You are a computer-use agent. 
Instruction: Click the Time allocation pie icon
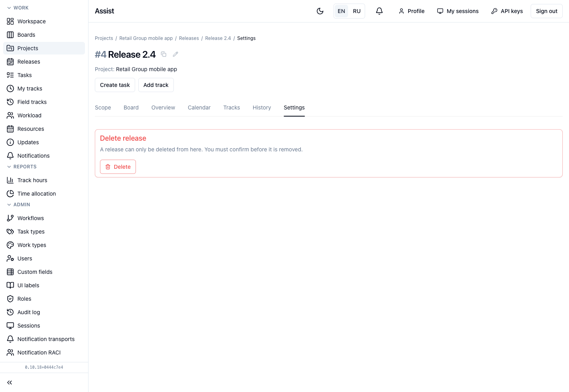coord(10,194)
